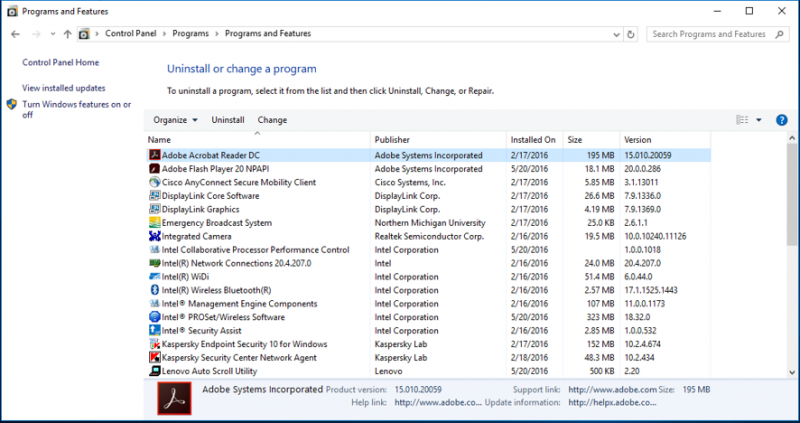This screenshot has height=423, width=800.
Task: Click the Intel(R) WiDi icon
Action: coord(155,277)
